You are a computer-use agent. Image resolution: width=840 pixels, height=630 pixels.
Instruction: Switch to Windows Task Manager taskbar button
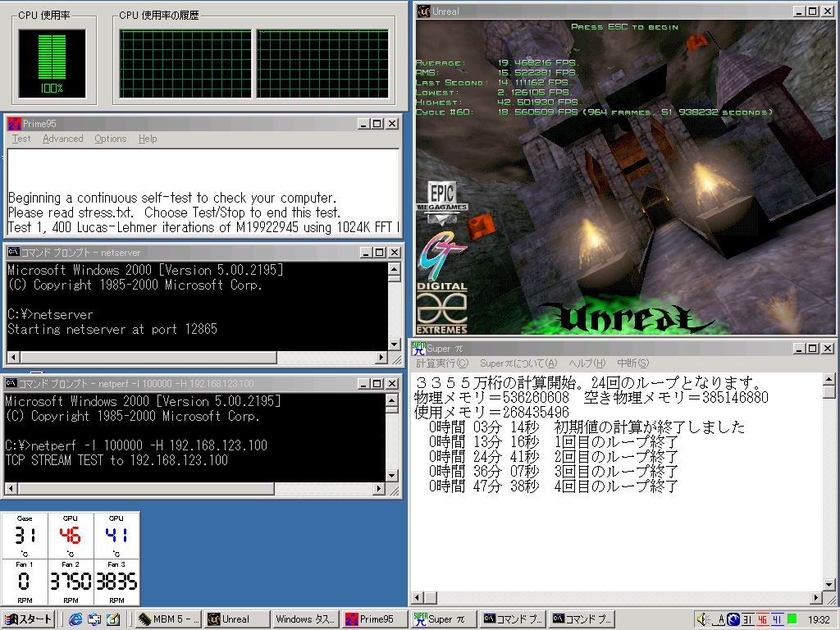coord(305,619)
